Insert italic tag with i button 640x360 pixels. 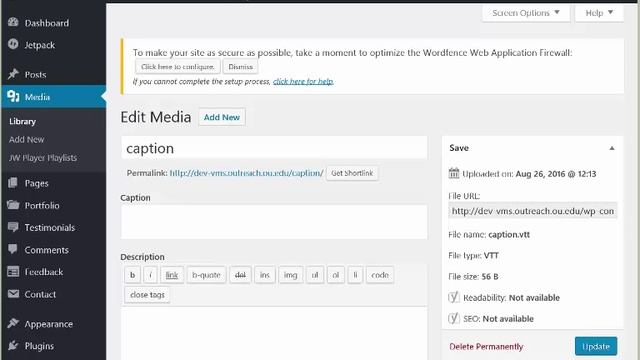click(x=150, y=275)
